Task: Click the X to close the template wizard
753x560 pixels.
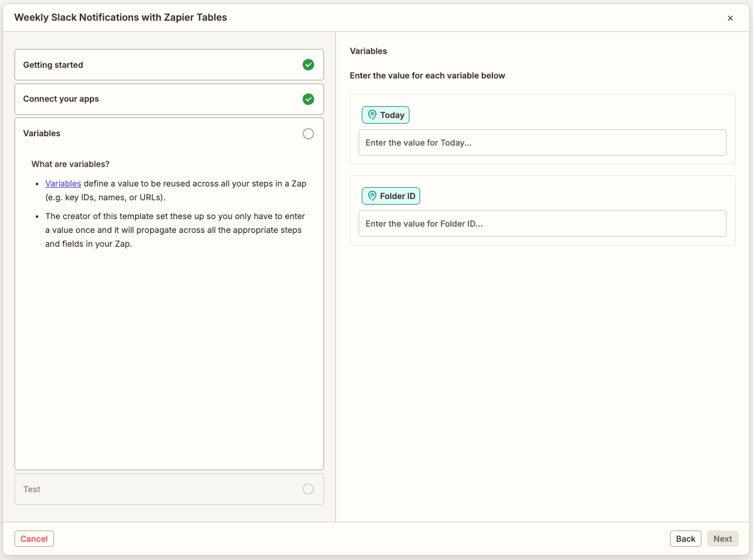Action: point(730,18)
